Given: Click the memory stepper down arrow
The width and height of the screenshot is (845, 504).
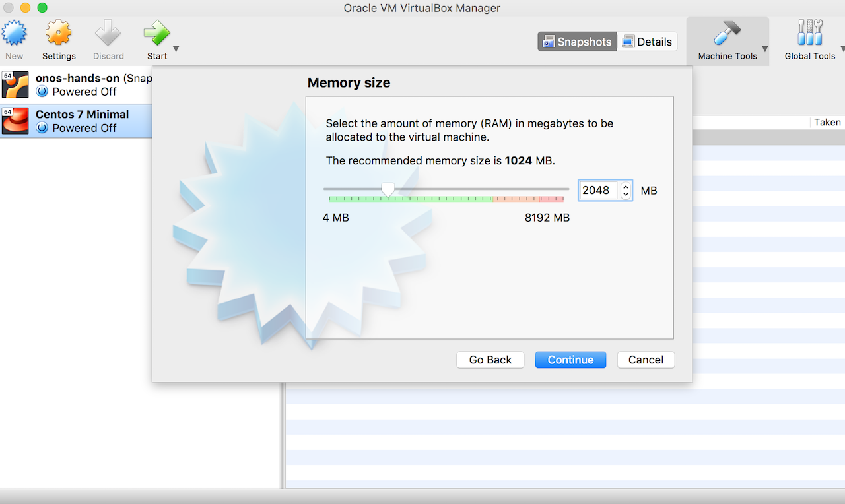Looking at the screenshot, I should click(x=626, y=195).
